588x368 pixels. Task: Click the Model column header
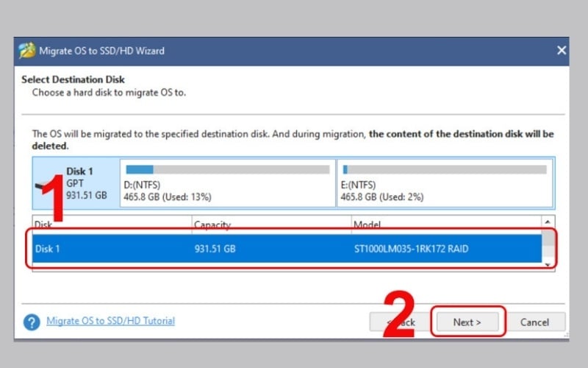(x=446, y=224)
